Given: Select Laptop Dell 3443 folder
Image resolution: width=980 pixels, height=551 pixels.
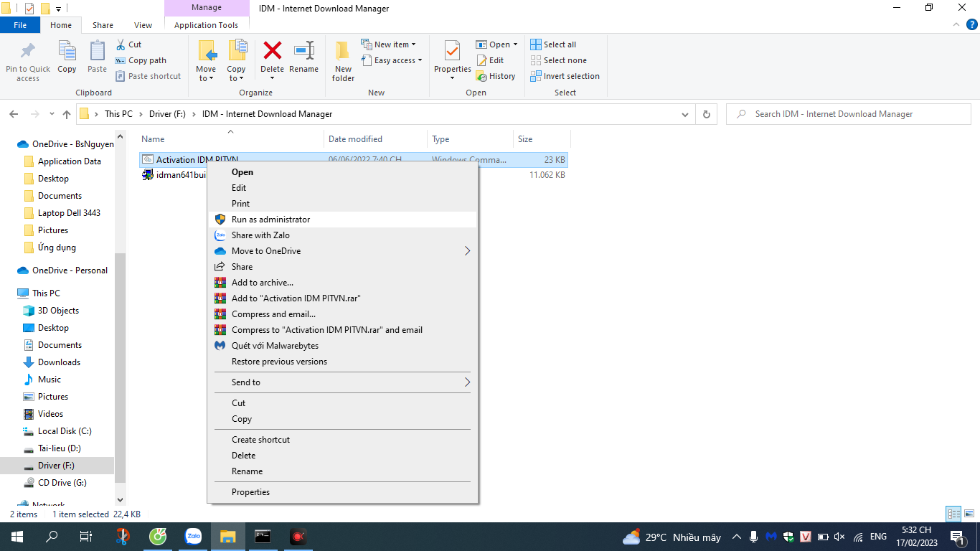Looking at the screenshot, I should click(x=69, y=213).
